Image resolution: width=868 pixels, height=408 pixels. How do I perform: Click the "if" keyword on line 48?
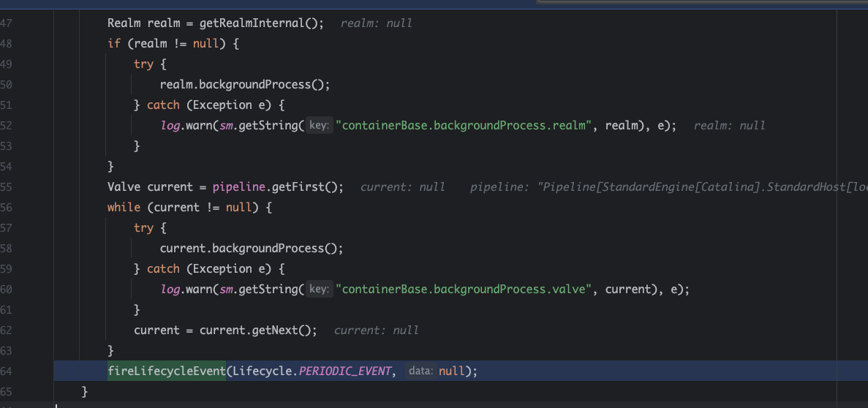(x=114, y=44)
